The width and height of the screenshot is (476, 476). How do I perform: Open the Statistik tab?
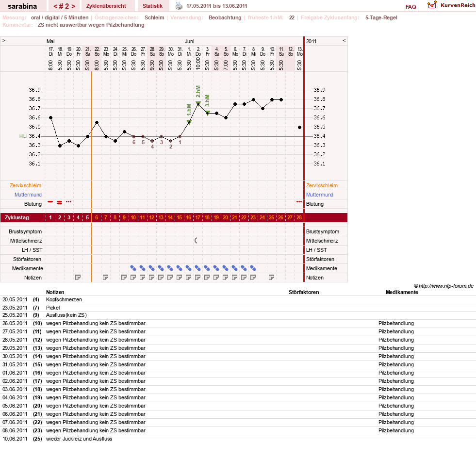[152, 6]
